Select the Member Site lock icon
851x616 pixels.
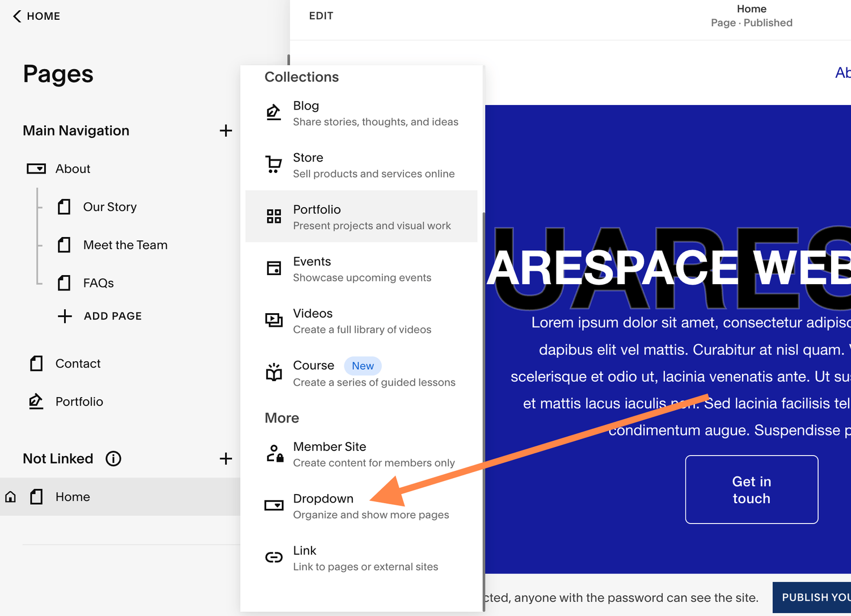(x=274, y=453)
